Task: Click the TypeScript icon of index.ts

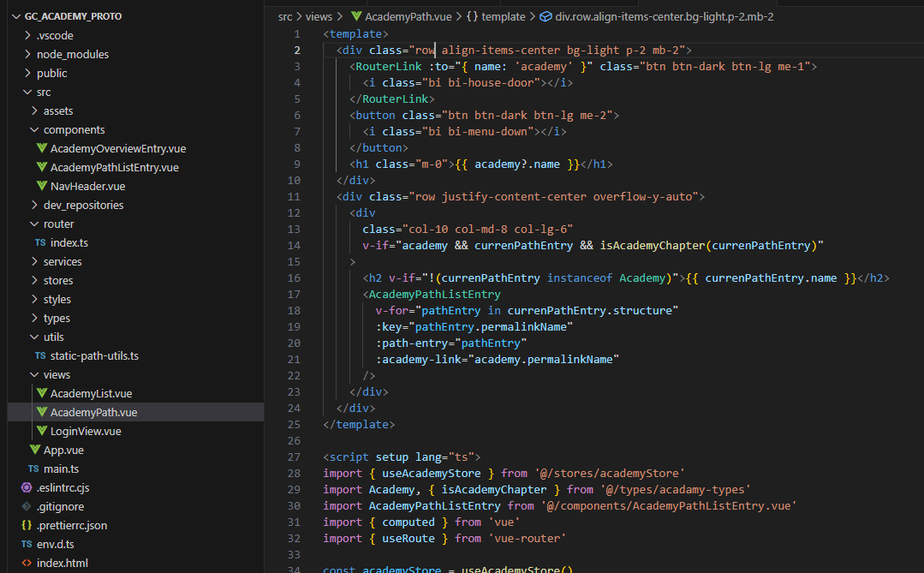Action: tap(40, 242)
